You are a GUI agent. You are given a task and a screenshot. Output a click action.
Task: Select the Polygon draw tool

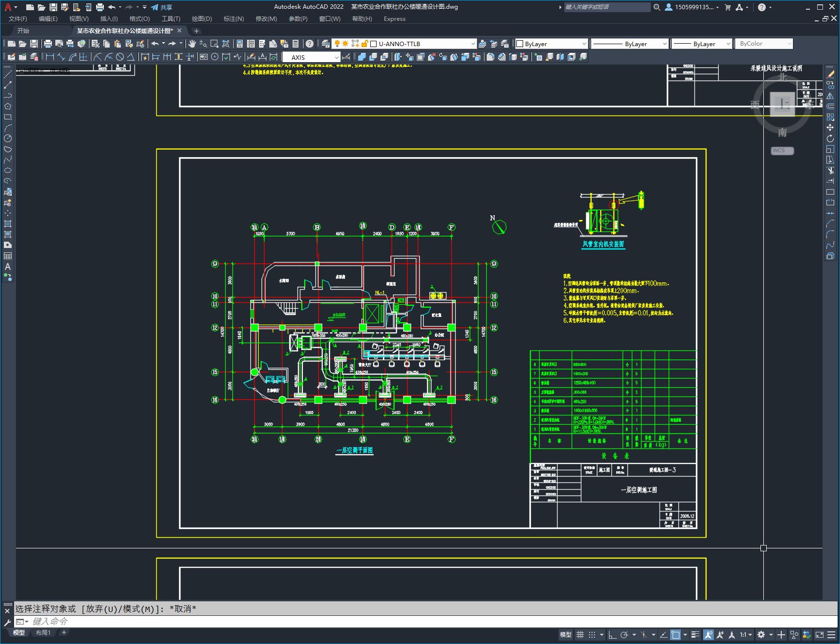coord(8,106)
